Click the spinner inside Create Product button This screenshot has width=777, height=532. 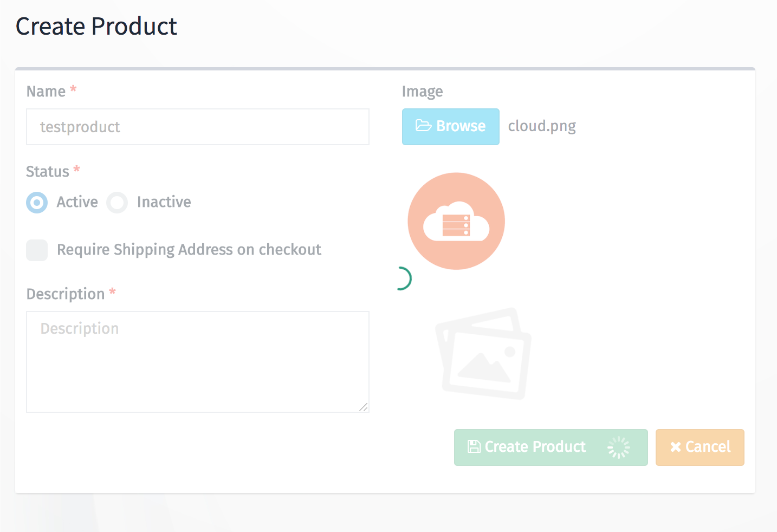[619, 447]
